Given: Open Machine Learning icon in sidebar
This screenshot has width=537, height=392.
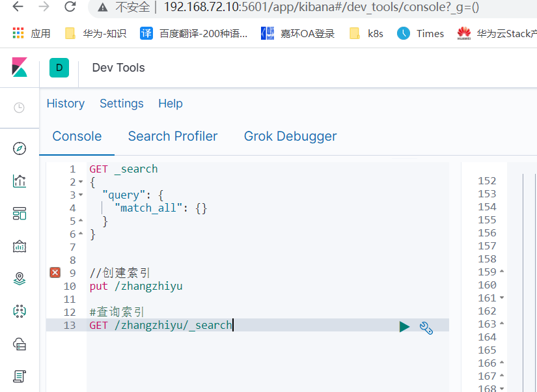Looking at the screenshot, I should click(20, 311).
